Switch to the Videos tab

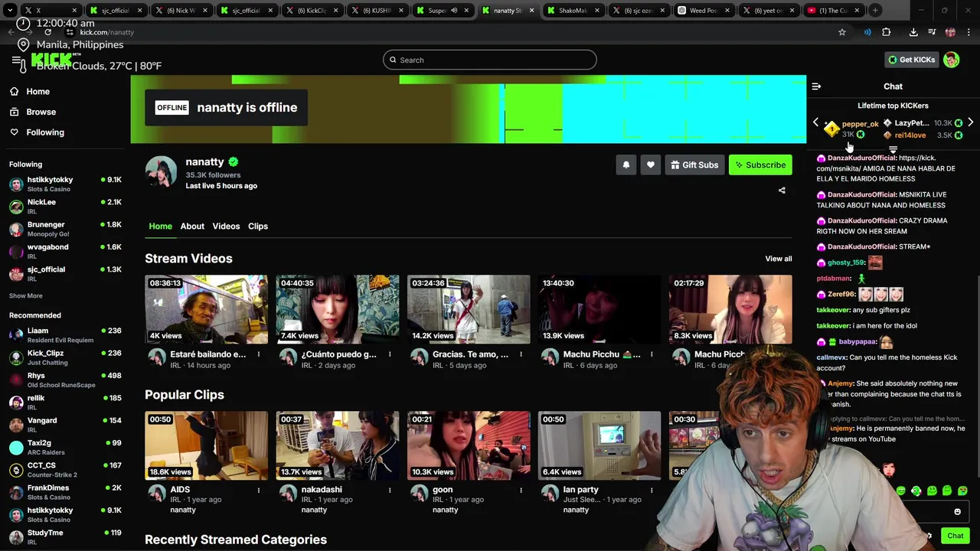pyautogui.click(x=226, y=227)
